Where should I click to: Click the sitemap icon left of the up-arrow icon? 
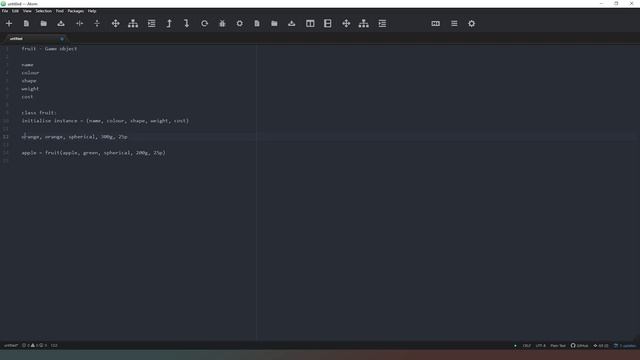point(133,24)
